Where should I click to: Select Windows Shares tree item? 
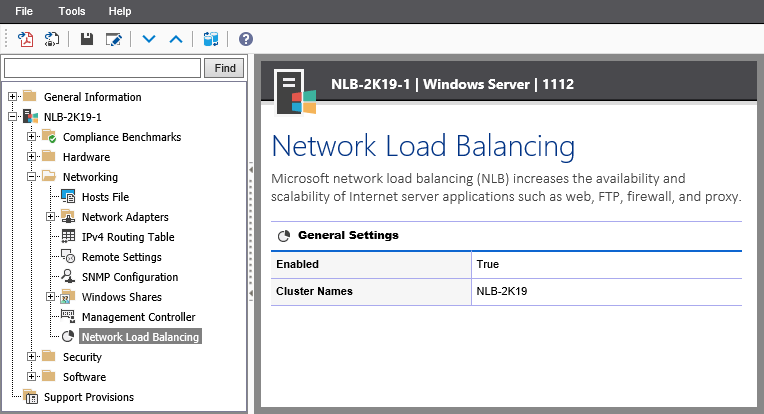122,297
